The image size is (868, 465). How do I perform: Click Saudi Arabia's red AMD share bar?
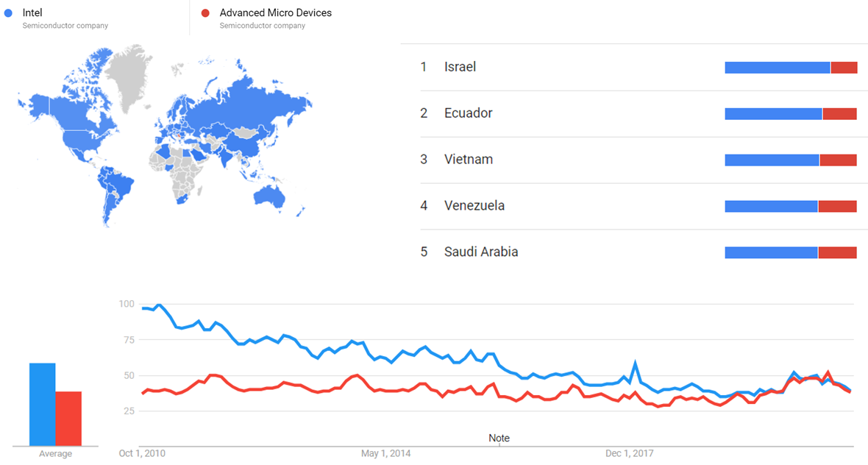(837, 253)
